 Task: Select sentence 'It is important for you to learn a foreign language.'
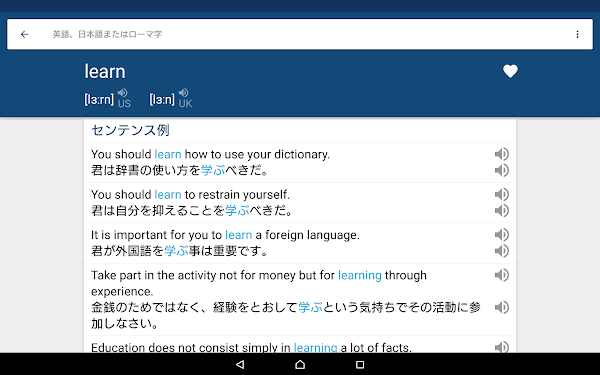(225, 235)
